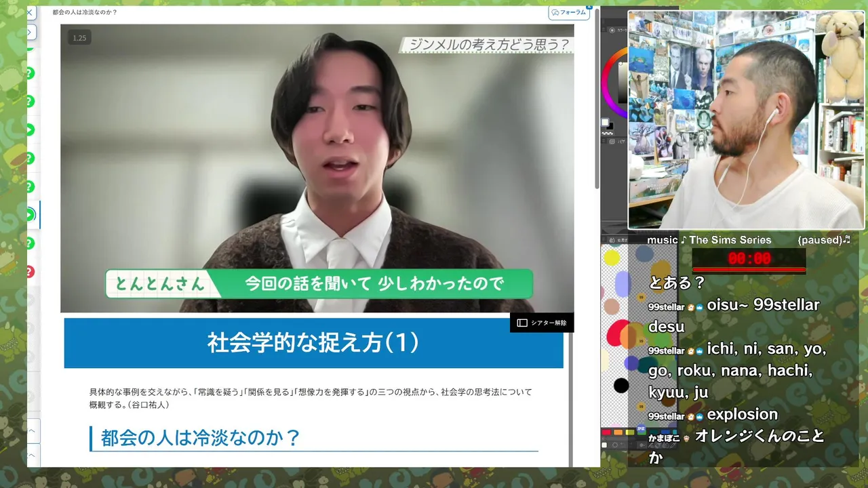Click the 社会学的な捉え方(1) blue banner heading
The image size is (868, 488).
tap(313, 343)
